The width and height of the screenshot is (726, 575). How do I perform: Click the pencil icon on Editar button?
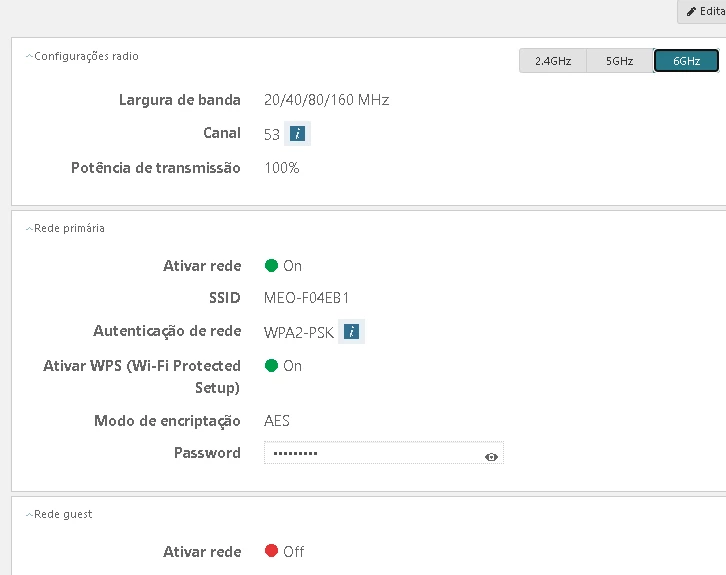click(x=691, y=11)
